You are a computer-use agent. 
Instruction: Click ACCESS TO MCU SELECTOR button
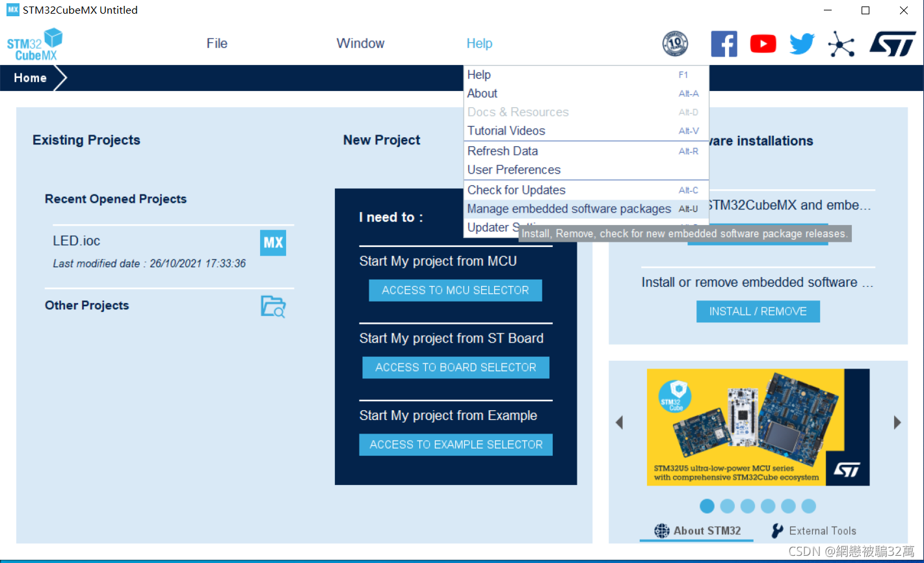455,291
